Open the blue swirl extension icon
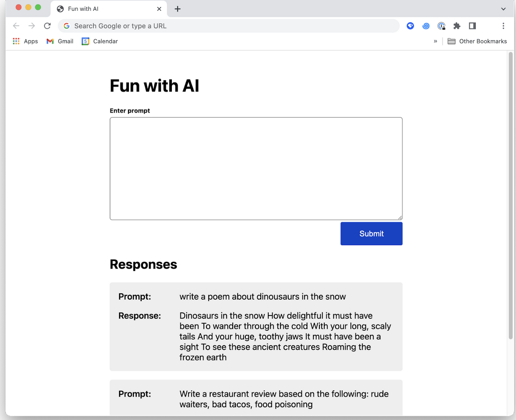The image size is (516, 420). [x=426, y=26]
